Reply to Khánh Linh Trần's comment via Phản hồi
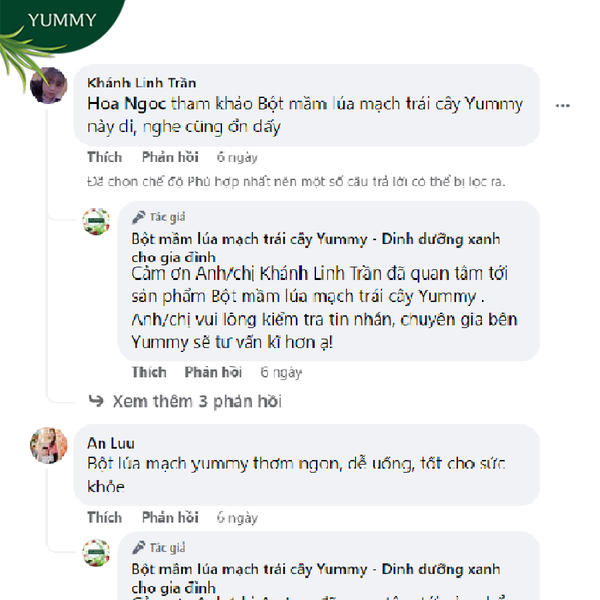The height and width of the screenshot is (600, 600). tap(170, 157)
